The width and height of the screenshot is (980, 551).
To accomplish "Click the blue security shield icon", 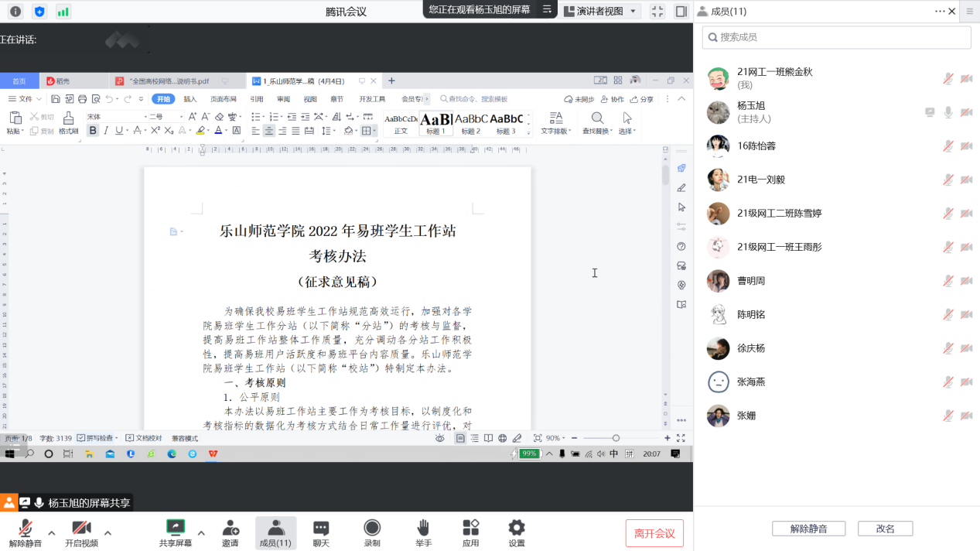I will [39, 12].
